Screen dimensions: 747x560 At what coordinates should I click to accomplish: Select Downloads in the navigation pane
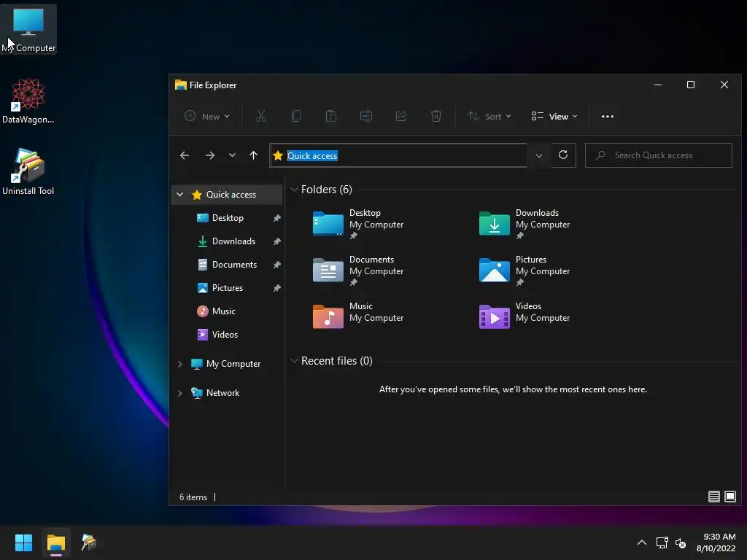coord(233,241)
